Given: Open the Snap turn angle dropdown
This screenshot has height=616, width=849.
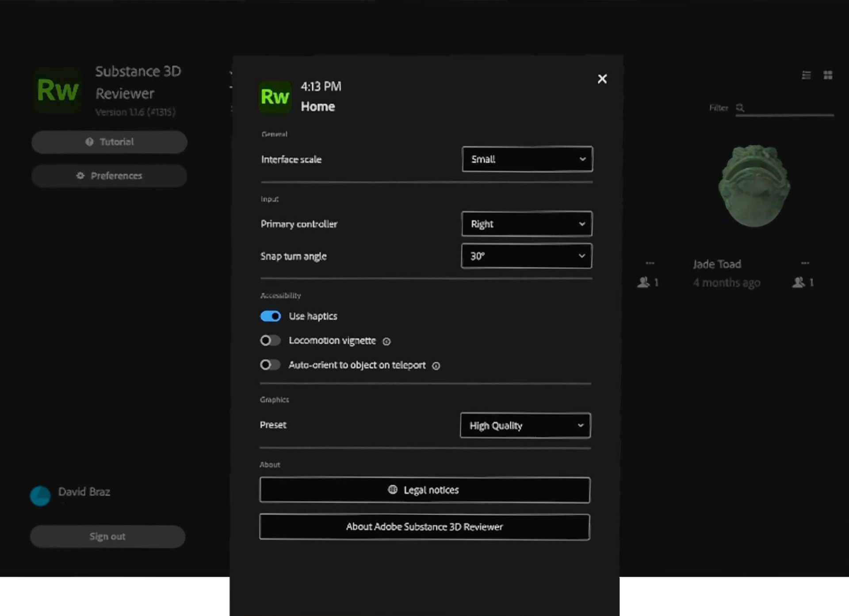Looking at the screenshot, I should click(526, 256).
